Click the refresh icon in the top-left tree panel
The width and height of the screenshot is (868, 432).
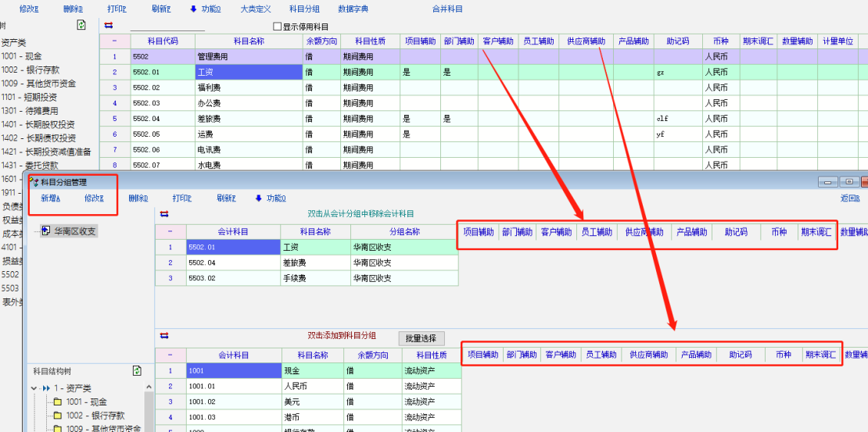(81, 25)
